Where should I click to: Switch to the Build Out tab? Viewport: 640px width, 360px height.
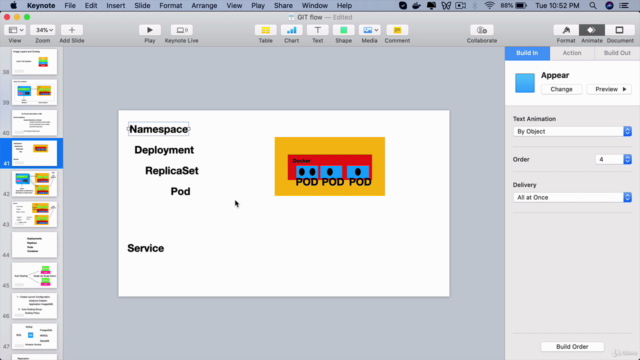617,53
